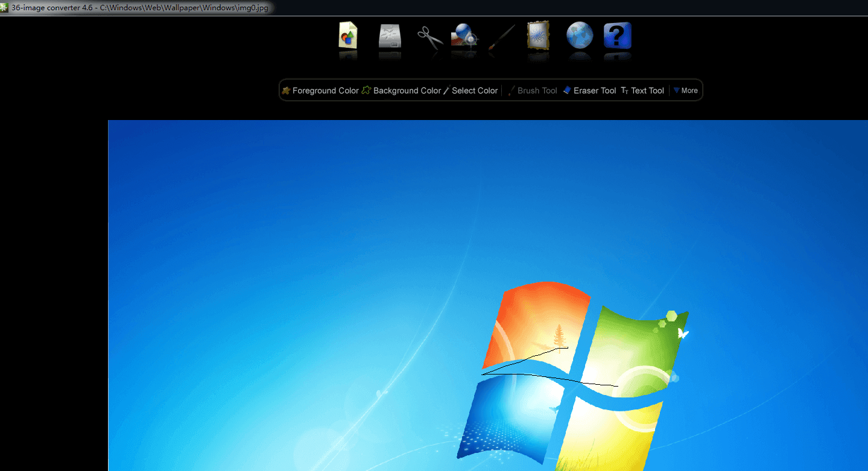Set the Foreground Color swatch

(x=320, y=90)
